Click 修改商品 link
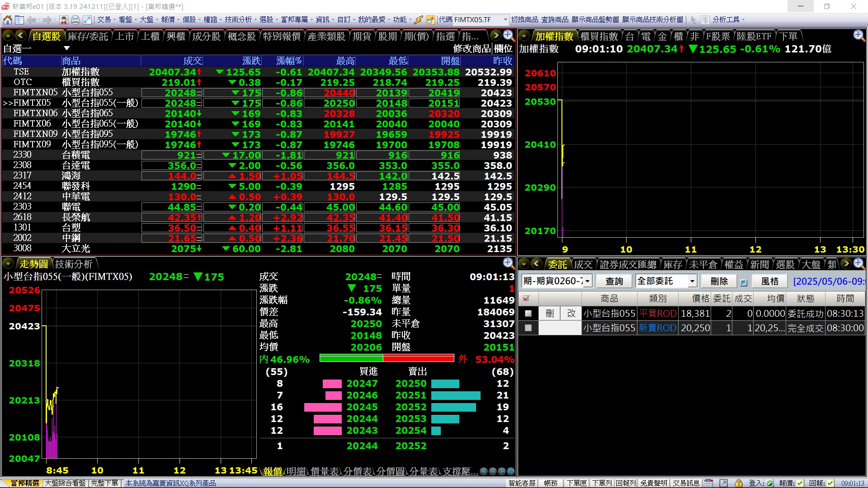This screenshot has width=868, height=488. [472, 49]
